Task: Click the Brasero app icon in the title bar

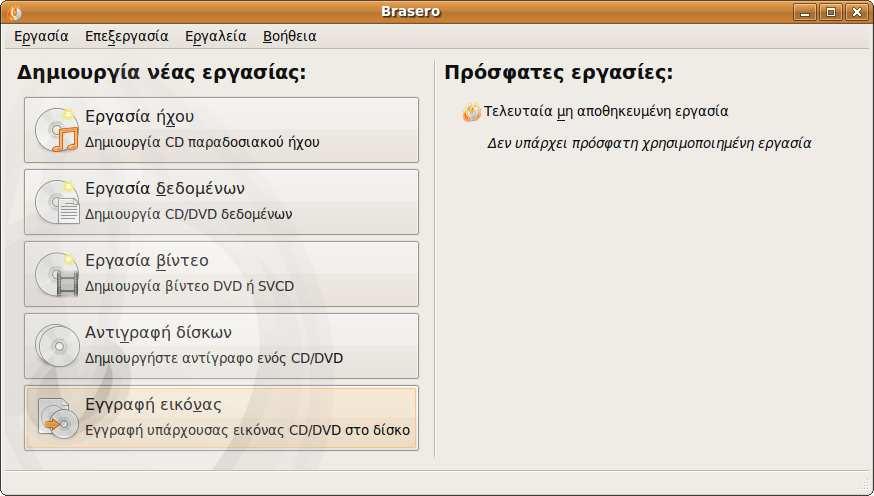Action: click(16, 12)
